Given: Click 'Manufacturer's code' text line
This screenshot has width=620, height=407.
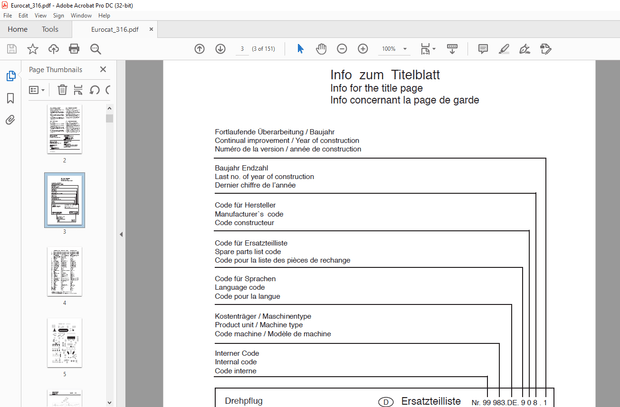Looking at the screenshot, I should [249, 214].
